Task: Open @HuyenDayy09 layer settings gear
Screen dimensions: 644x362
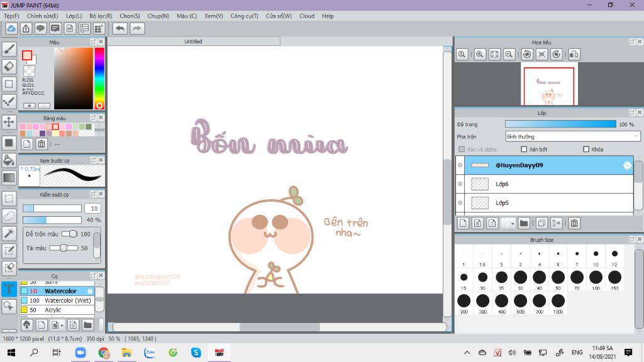Action: pyautogui.click(x=627, y=165)
